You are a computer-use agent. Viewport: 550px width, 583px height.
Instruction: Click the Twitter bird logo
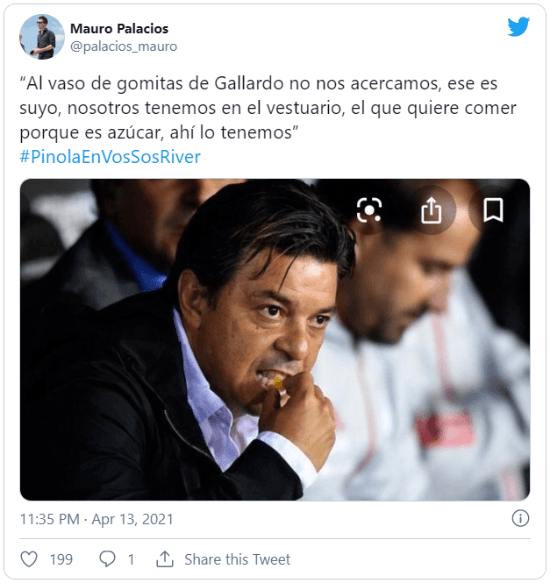518,26
